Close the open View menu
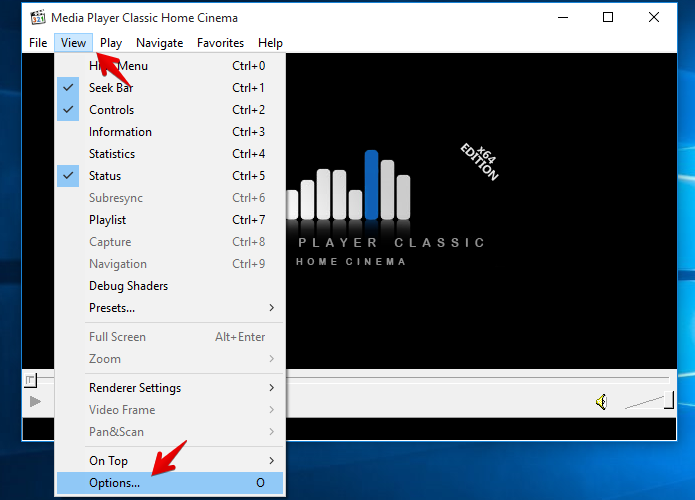Image resolution: width=695 pixels, height=500 pixels. 74,43
